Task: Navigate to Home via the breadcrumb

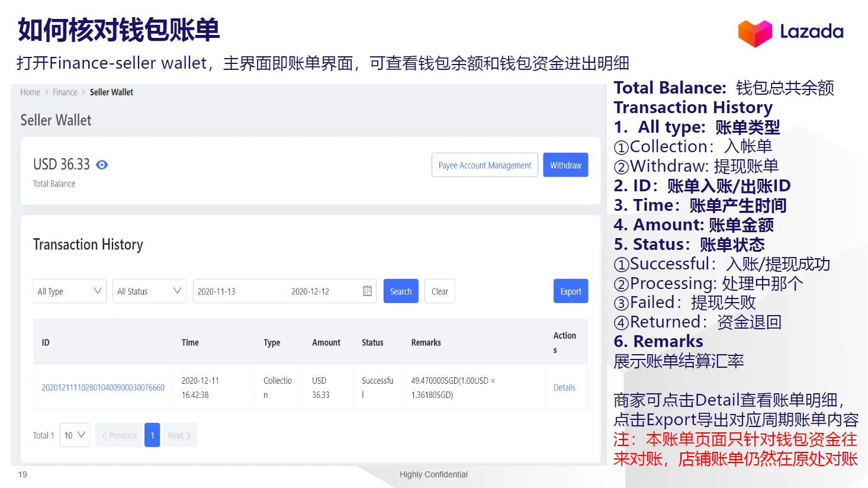Action: coord(30,92)
